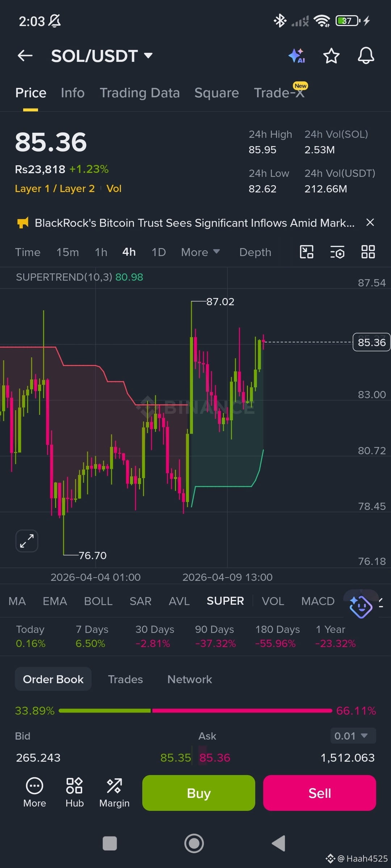Tap the megaphone announcement icon
391x868 pixels.
23,223
